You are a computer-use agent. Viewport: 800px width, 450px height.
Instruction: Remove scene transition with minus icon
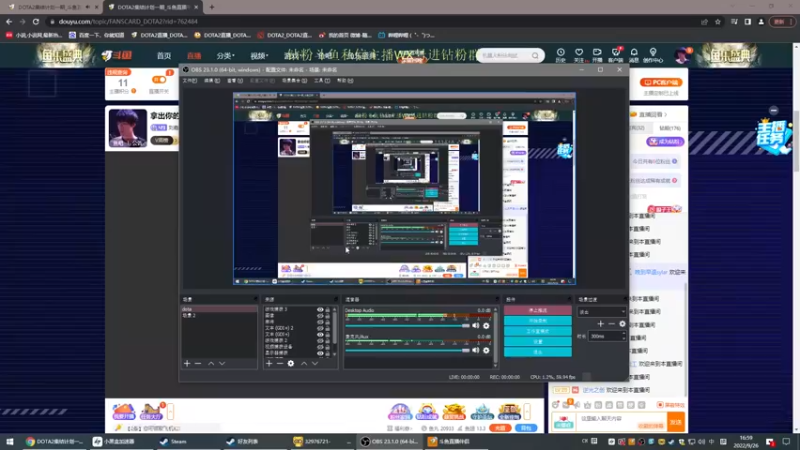611,323
